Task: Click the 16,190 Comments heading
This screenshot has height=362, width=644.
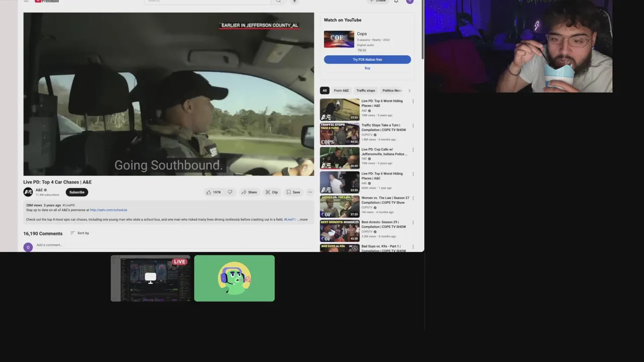Action: point(43,233)
